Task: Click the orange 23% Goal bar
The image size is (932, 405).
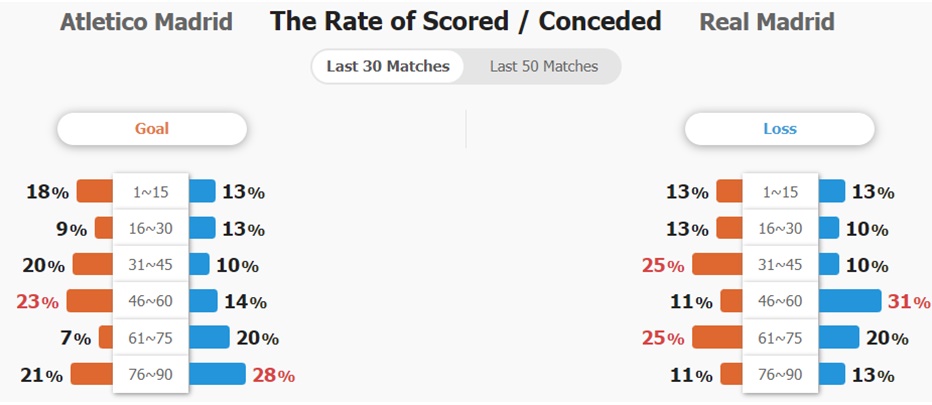Action: [90, 301]
